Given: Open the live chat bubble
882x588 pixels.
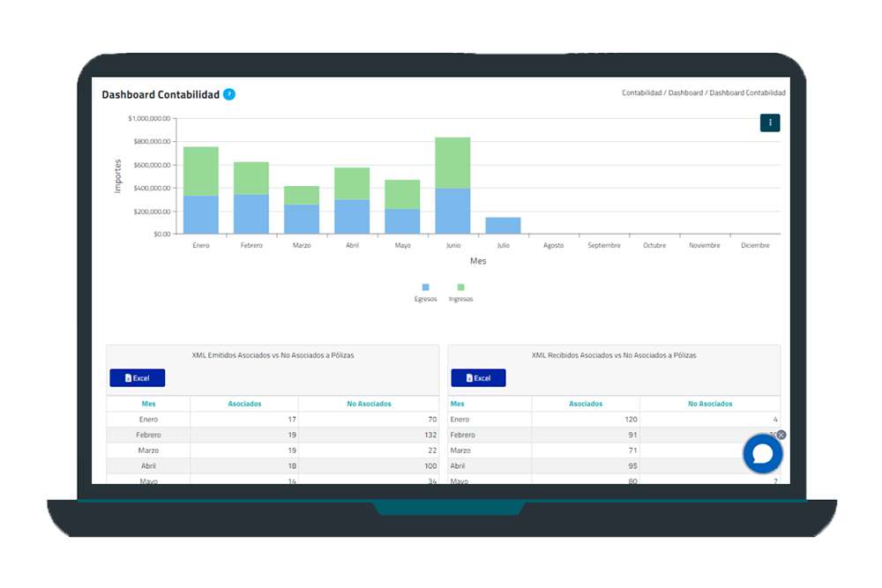Looking at the screenshot, I should 762,454.
